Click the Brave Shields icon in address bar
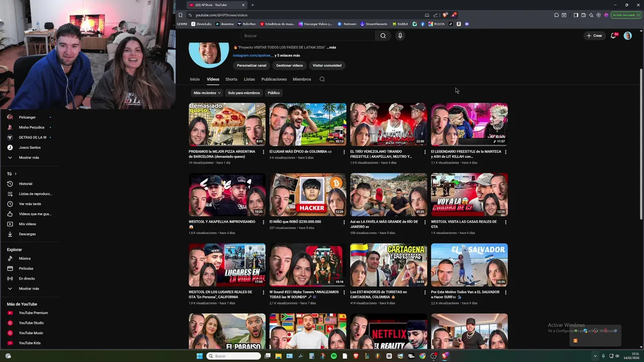 coord(445,15)
